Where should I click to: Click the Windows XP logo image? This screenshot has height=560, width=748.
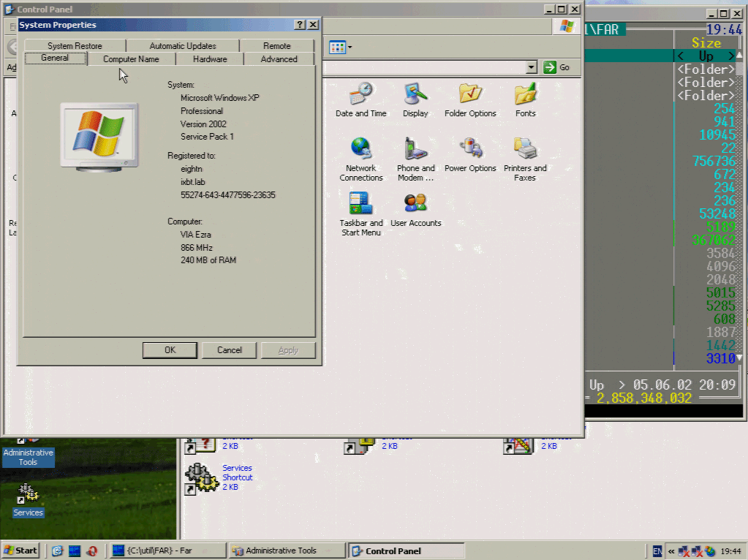99,137
